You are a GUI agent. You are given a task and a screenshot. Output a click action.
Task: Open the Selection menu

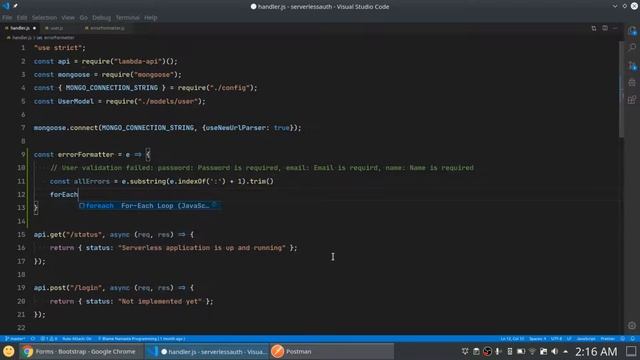pyautogui.click(x=44, y=18)
